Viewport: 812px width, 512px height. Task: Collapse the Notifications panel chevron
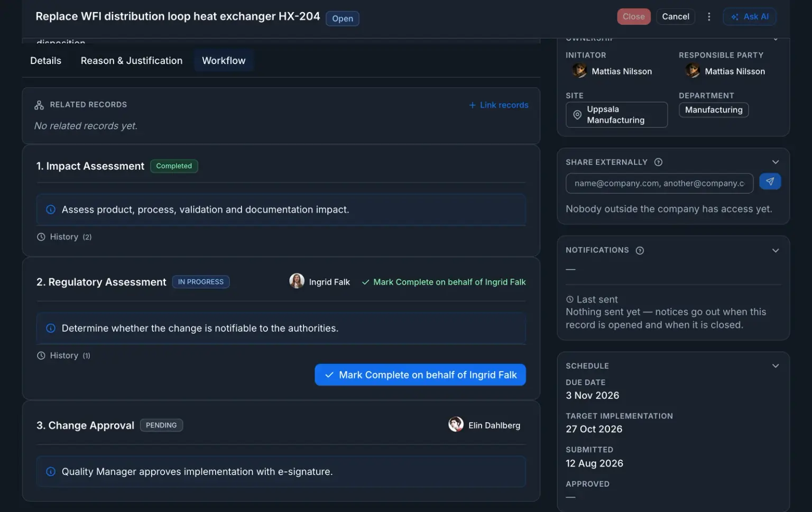pyautogui.click(x=775, y=251)
